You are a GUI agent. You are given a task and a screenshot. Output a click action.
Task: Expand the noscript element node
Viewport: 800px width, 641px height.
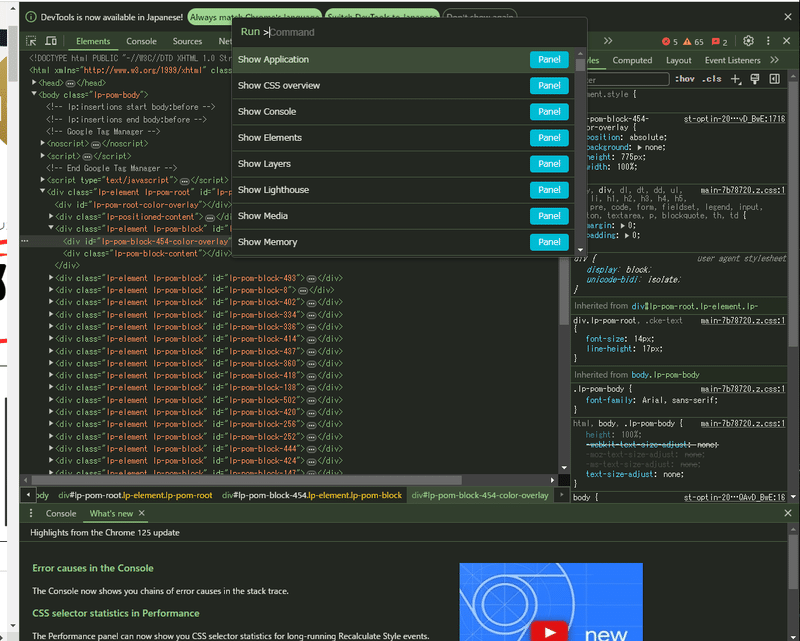pyautogui.click(x=43, y=143)
